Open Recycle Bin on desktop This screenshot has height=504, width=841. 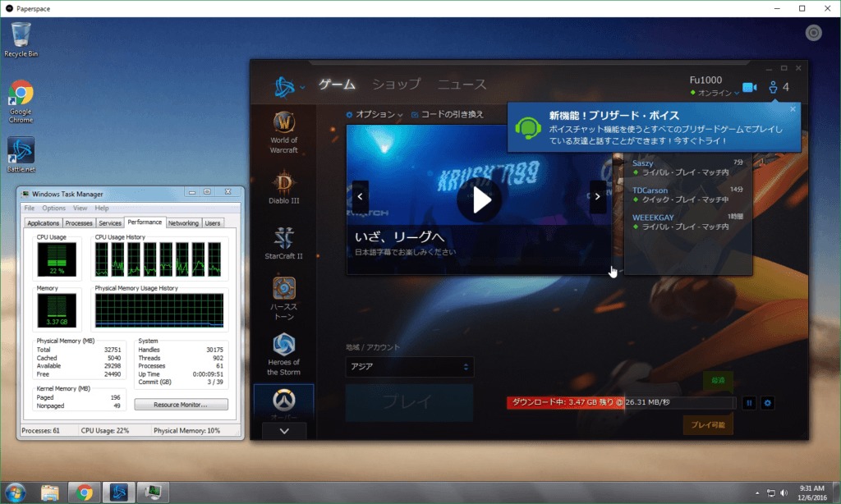point(21,39)
